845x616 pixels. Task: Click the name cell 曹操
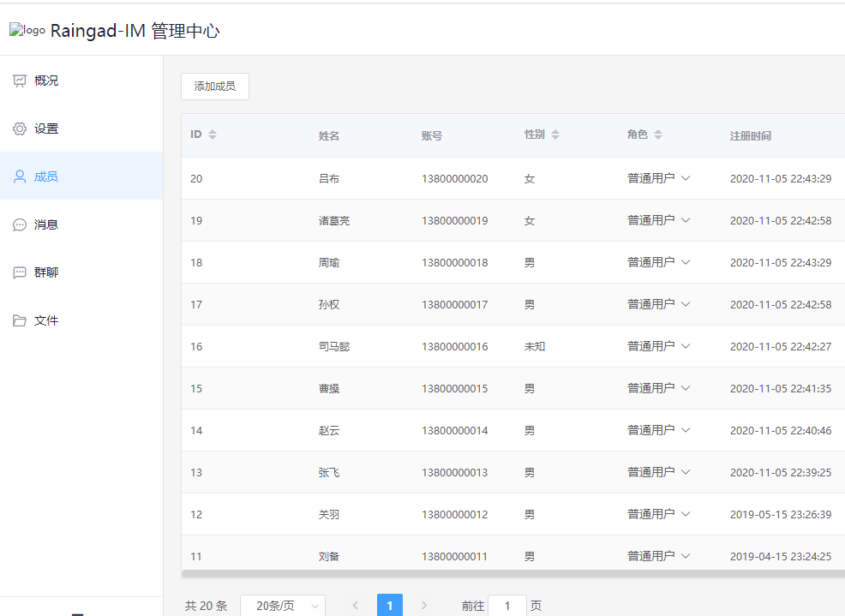coord(329,389)
